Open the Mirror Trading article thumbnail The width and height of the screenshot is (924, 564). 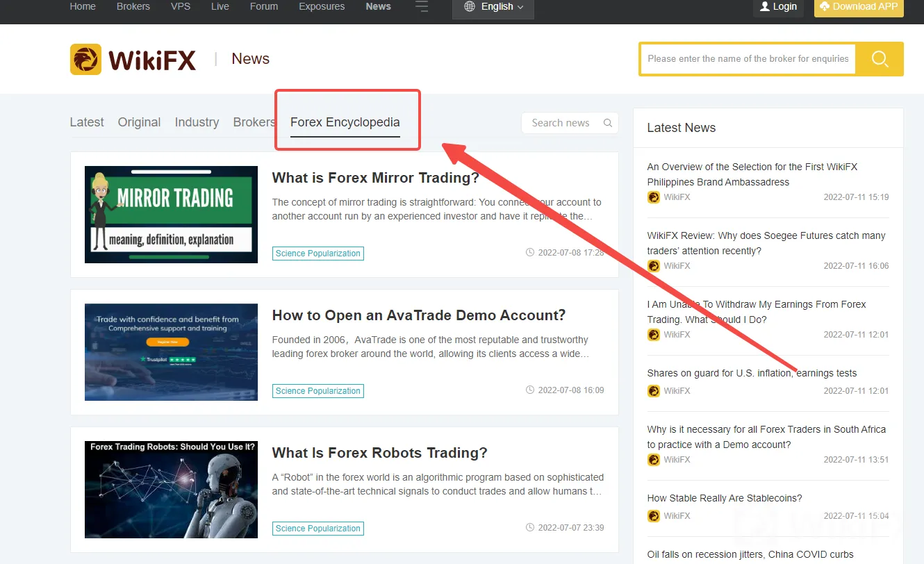tap(171, 215)
